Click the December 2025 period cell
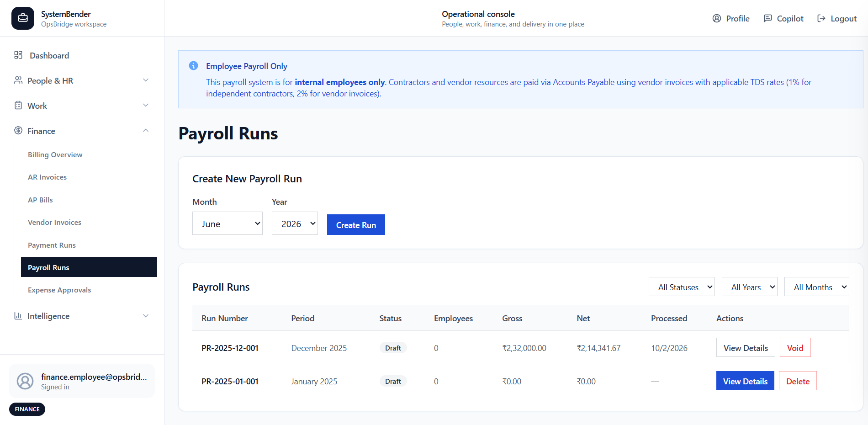This screenshot has width=868, height=425. pyautogui.click(x=319, y=348)
